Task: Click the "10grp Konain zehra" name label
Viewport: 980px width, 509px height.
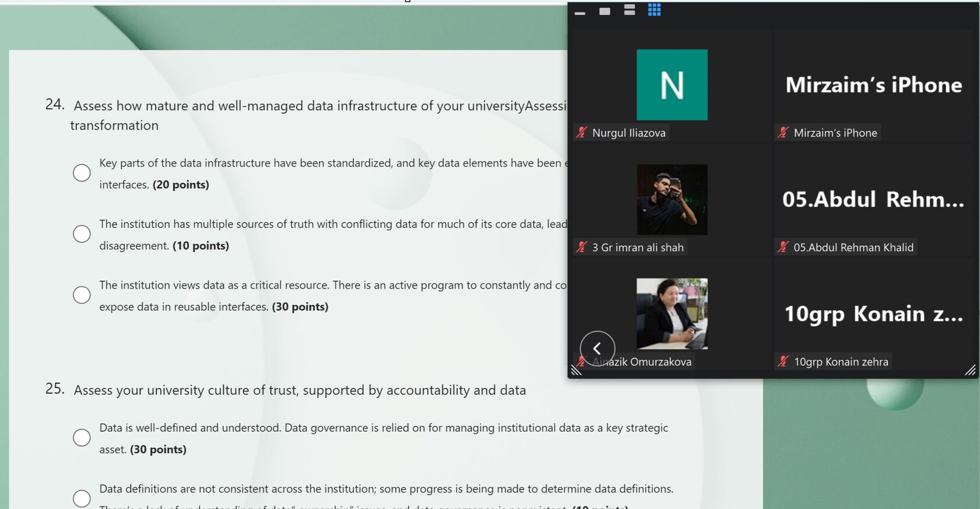Action: [x=841, y=361]
